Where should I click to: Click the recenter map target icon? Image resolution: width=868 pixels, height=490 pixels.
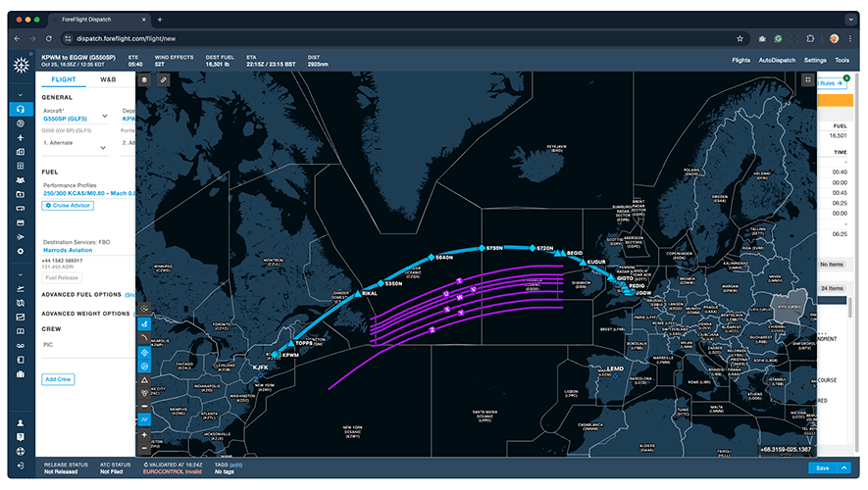point(144,308)
